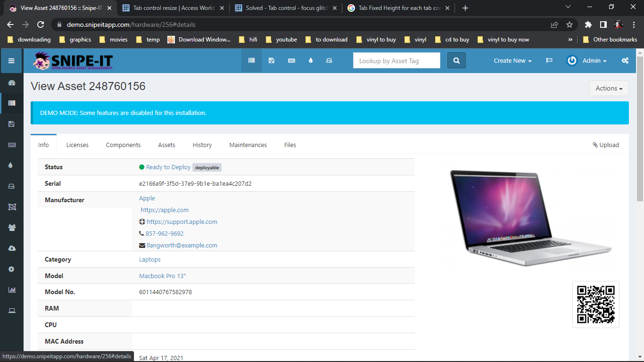Open Requestable items via the sidebar laptop icon
Screen dimensions: 644x362
coord(12,311)
